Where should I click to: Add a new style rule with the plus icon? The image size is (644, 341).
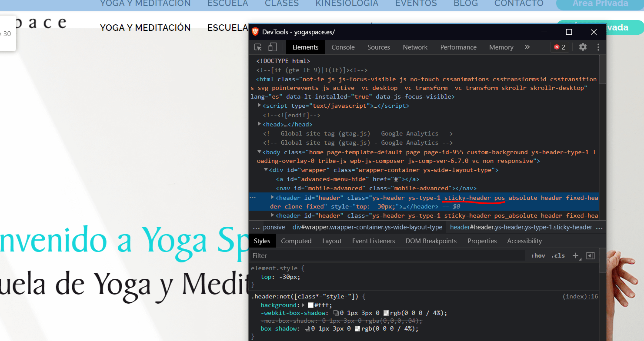(575, 255)
